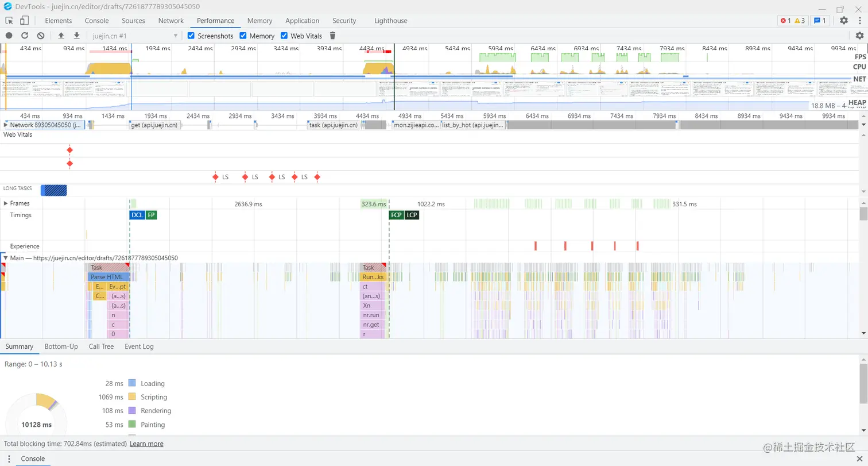The image size is (868, 466).
Task: Click the Total blocking time 702.84ms text
Action: (65, 444)
